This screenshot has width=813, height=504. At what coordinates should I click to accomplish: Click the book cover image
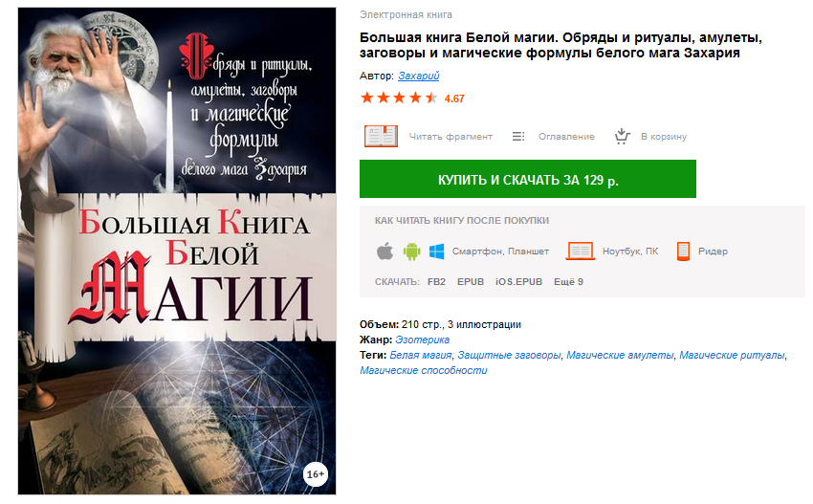177,251
